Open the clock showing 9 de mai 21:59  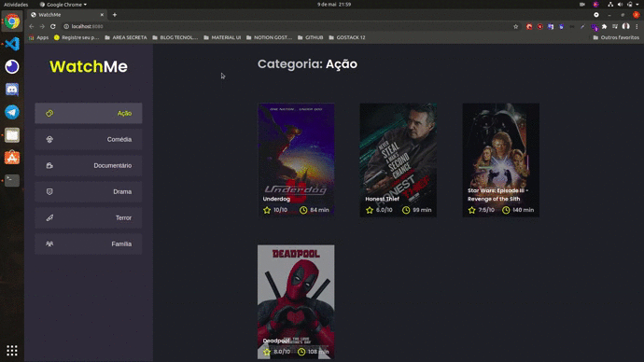pos(334,5)
